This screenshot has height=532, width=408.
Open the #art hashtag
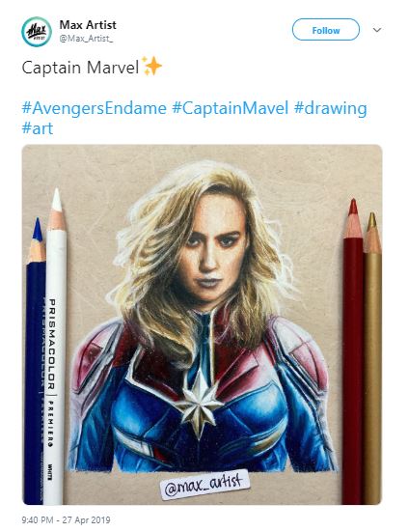38,128
